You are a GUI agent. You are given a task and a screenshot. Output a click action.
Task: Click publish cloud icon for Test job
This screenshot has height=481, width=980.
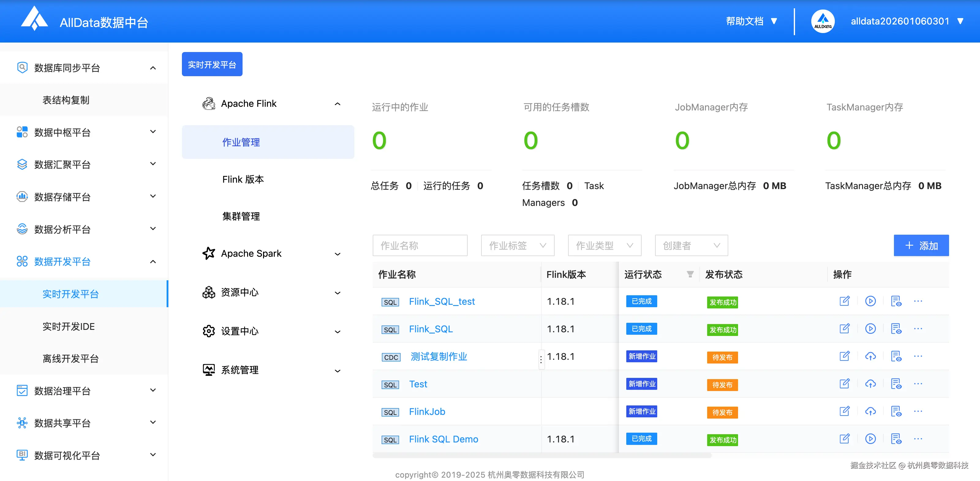coord(870,384)
